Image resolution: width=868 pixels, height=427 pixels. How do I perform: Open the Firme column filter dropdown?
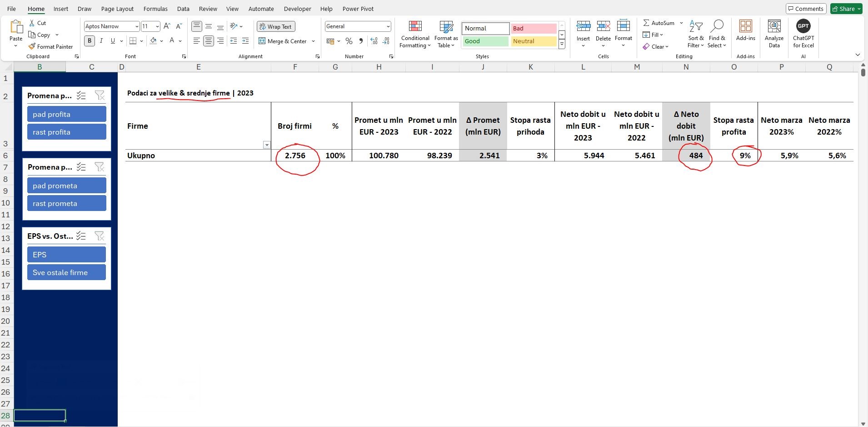click(267, 145)
